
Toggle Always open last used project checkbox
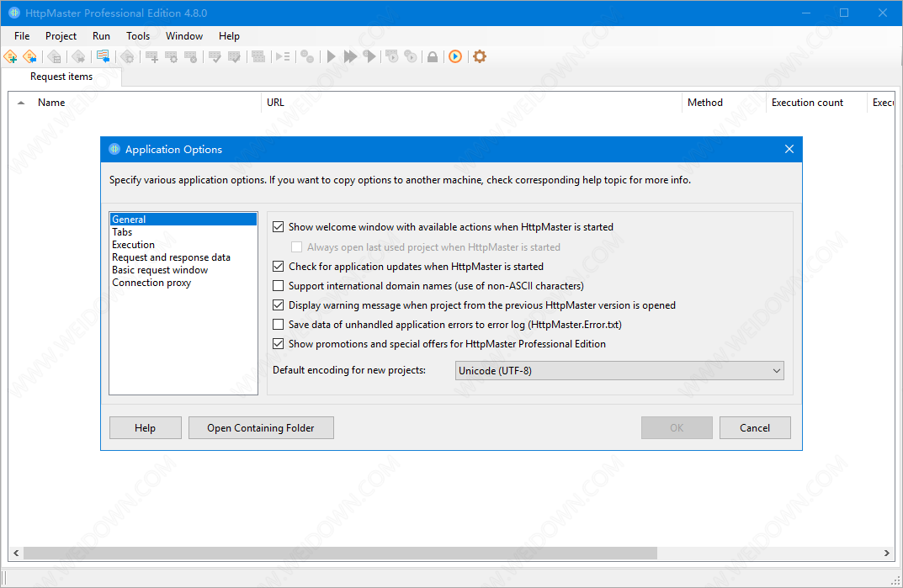[296, 247]
